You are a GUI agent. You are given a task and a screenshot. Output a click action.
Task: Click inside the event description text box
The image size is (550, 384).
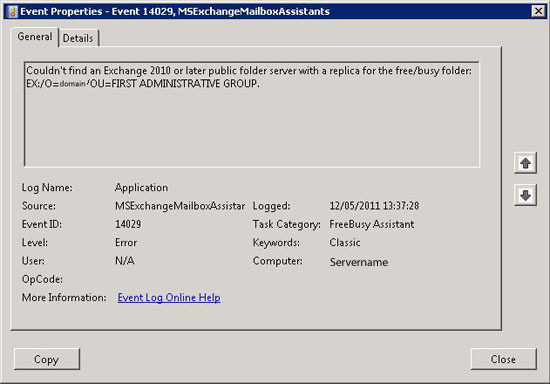pyautogui.click(x=251, y=114)
